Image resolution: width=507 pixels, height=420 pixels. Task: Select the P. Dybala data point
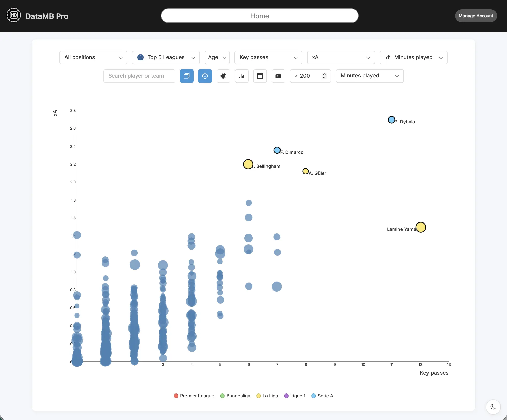[x=391, y=120]
